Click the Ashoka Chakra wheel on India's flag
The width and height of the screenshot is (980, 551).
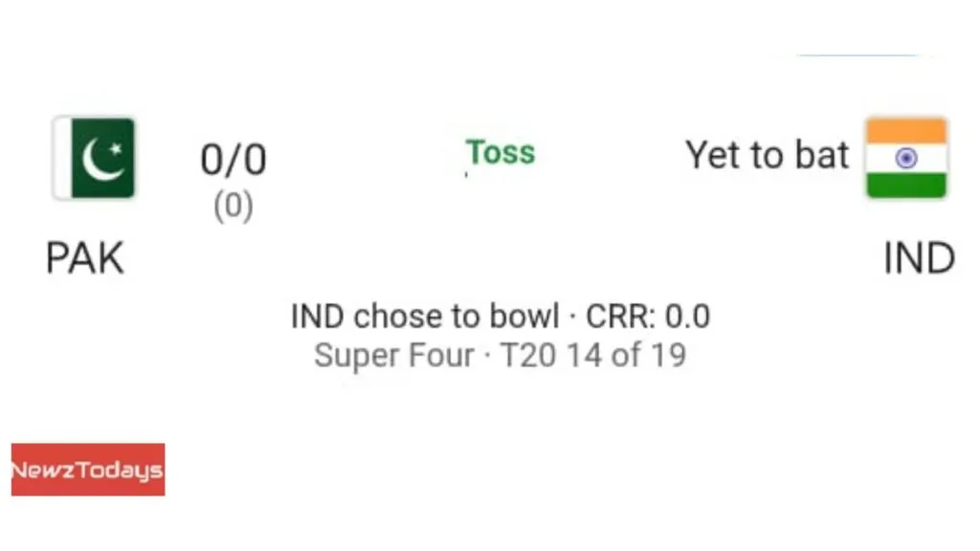(x=906, y=158)
